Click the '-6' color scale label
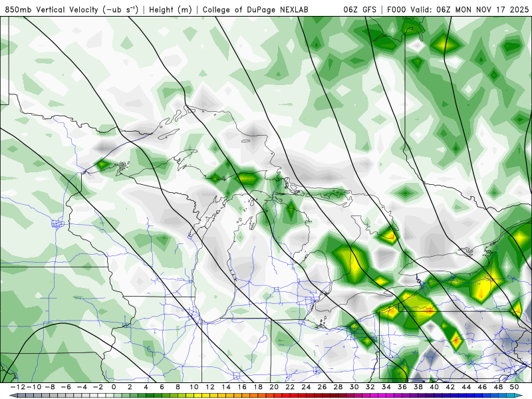Image resolution: width=532 pixels, height=399 pixels. 65,387
